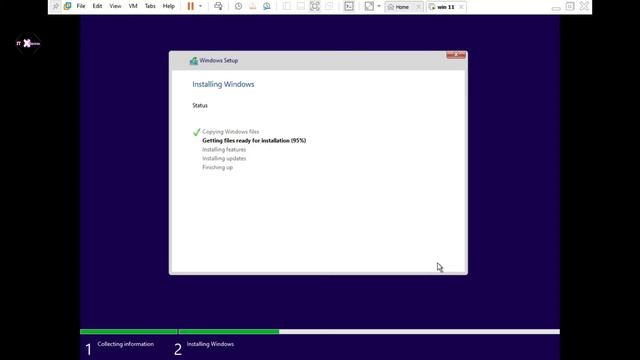Click the thumbnail bar view icon
This screenshot has width=640, height=360.
pos(301,6)
